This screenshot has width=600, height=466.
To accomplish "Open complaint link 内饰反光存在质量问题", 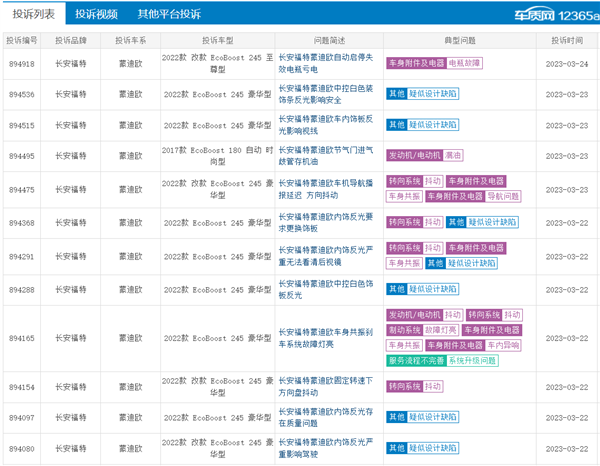I will coord(325,417).
